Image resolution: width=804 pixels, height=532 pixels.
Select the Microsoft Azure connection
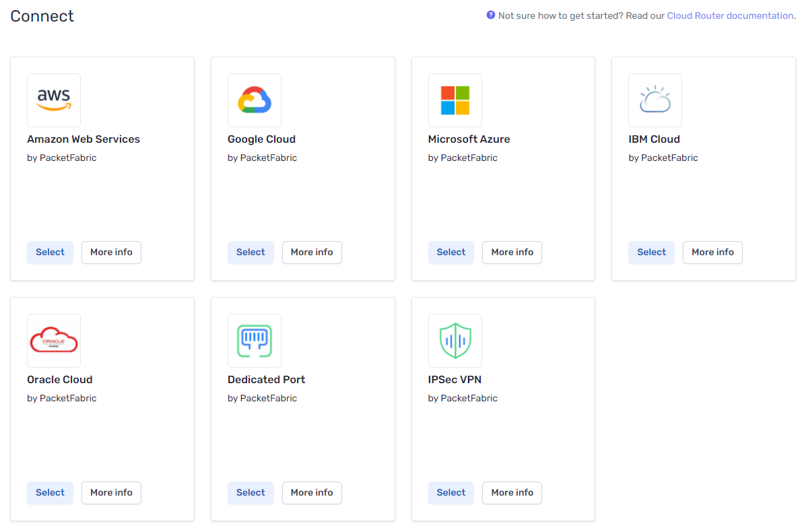[451, 253]
